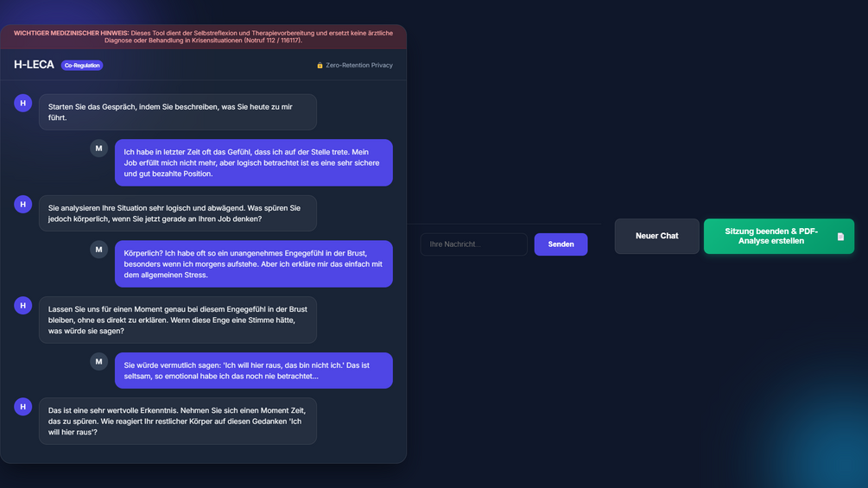Click the 'Starten Sie das Gespräch' message bubble
The height and width of the screenshot is (488, 868).
(x=178, y=112)
